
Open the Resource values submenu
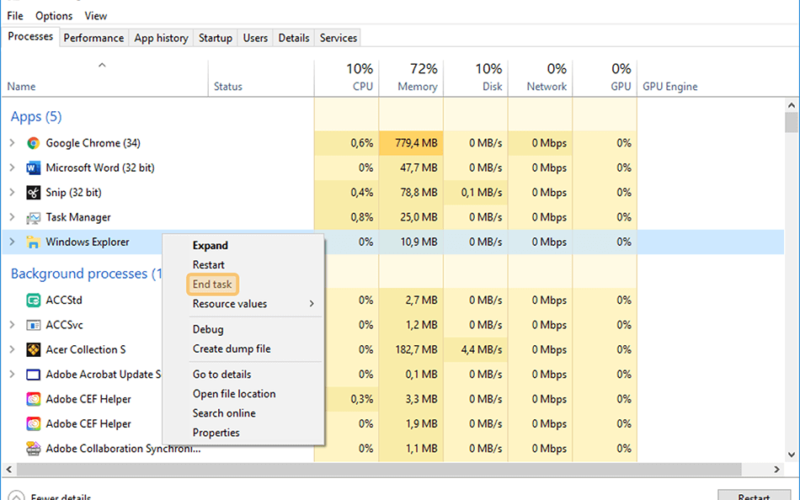[243, 304]
